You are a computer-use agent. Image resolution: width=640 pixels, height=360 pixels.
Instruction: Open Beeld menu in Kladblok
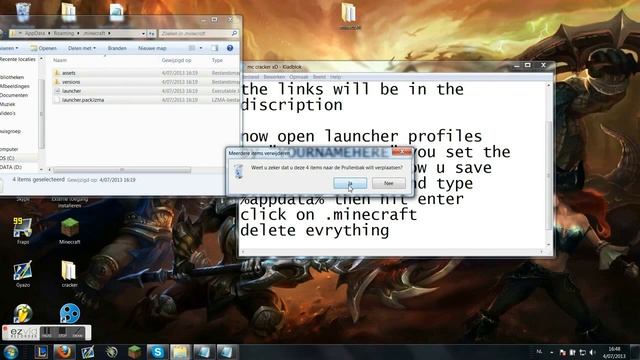[x=319, y=77]
